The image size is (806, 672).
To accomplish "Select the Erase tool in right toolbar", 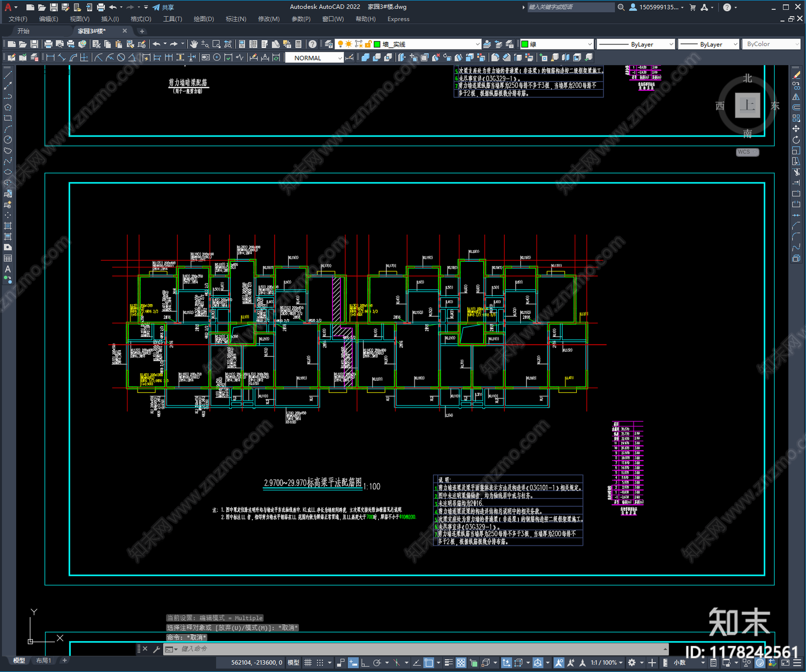I will tap(796, 75).
